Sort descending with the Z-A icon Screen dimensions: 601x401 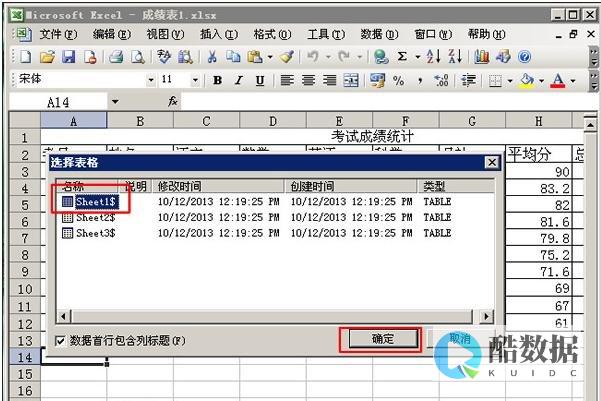(455, 57)
